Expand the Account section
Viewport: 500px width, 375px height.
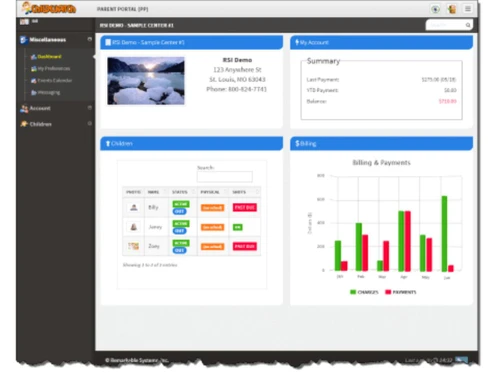tap(89, 108)
